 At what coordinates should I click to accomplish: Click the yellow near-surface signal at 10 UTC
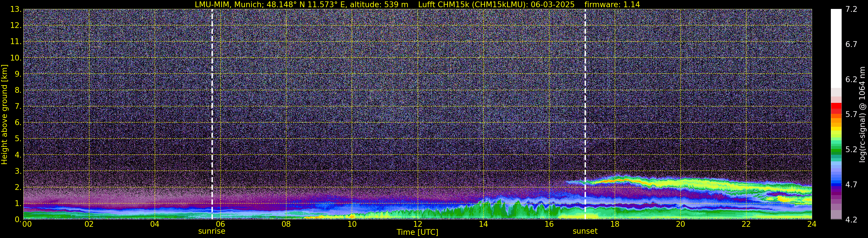(x=351, y=216)
